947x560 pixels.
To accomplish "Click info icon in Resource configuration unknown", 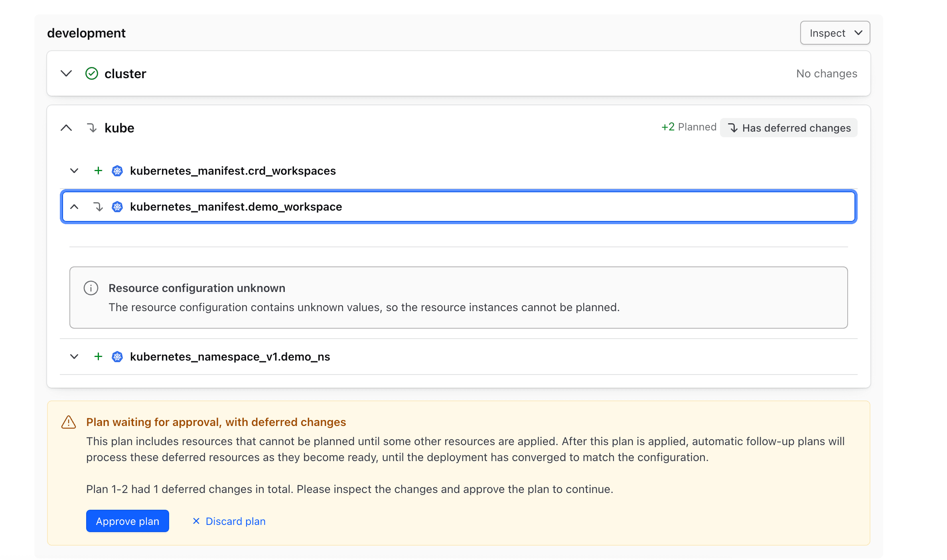I will coord(91,288).
